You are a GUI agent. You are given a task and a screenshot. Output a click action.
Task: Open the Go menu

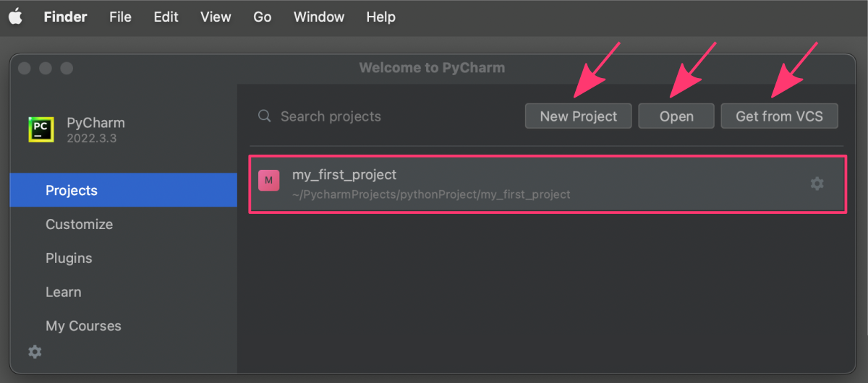262,17
